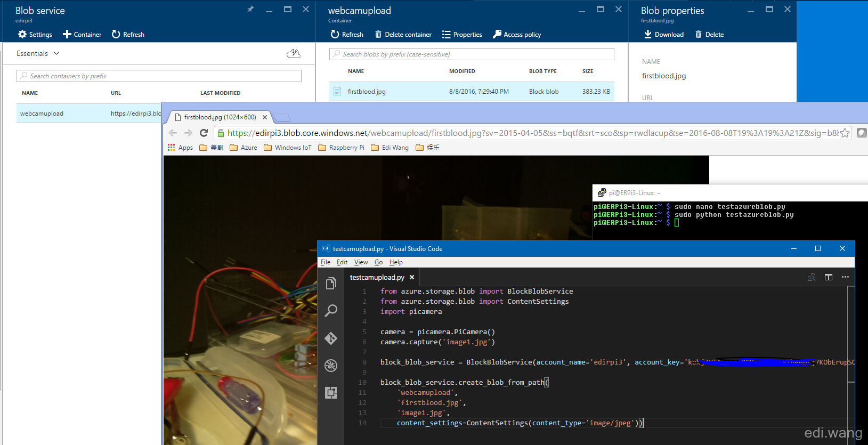The height and width of the screenshot is (445, 868).
Task: Pin the Blob service blade
Action: coord(250,9)
